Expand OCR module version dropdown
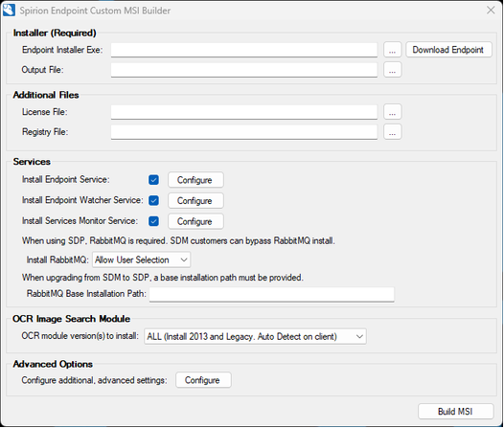 pyautogui.click(x=255, y=336)
